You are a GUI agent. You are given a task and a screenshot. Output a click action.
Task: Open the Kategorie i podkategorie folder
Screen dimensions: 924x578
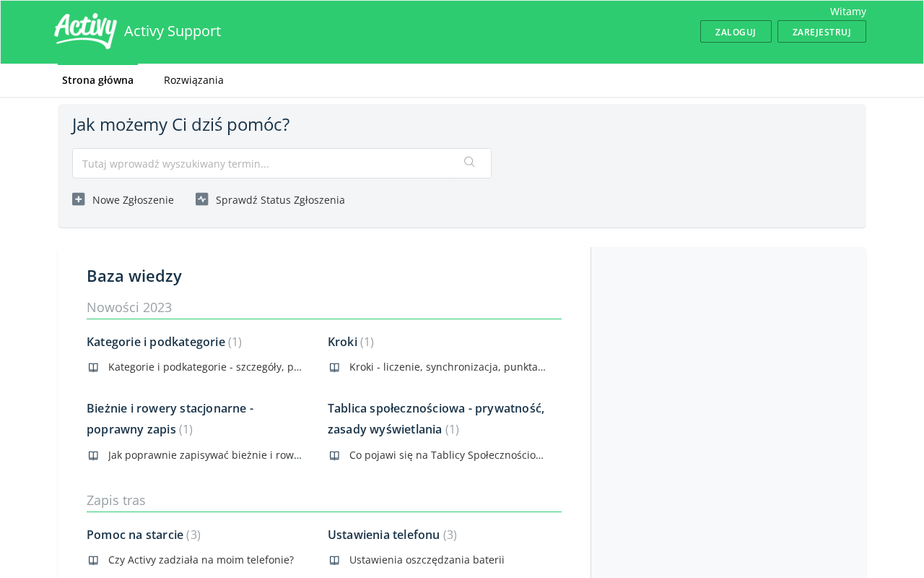155,342
